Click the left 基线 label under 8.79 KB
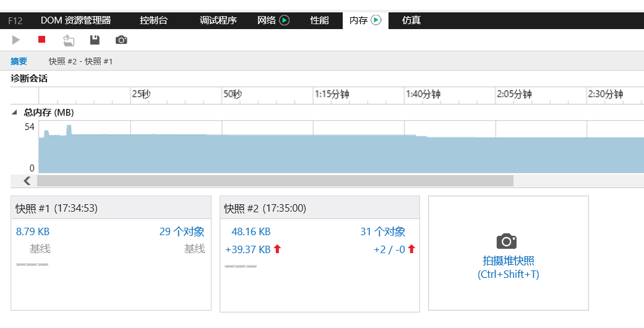 pyautogui.click(x=40, y=249)
